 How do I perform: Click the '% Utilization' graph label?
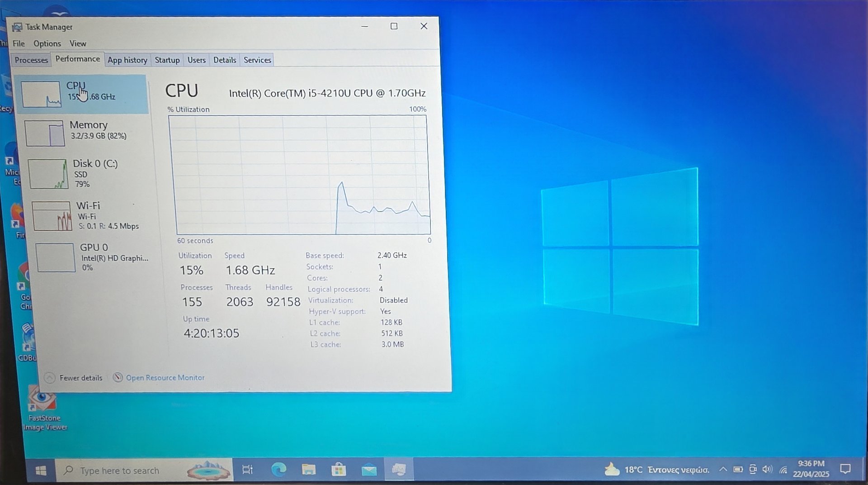(189, 109)
